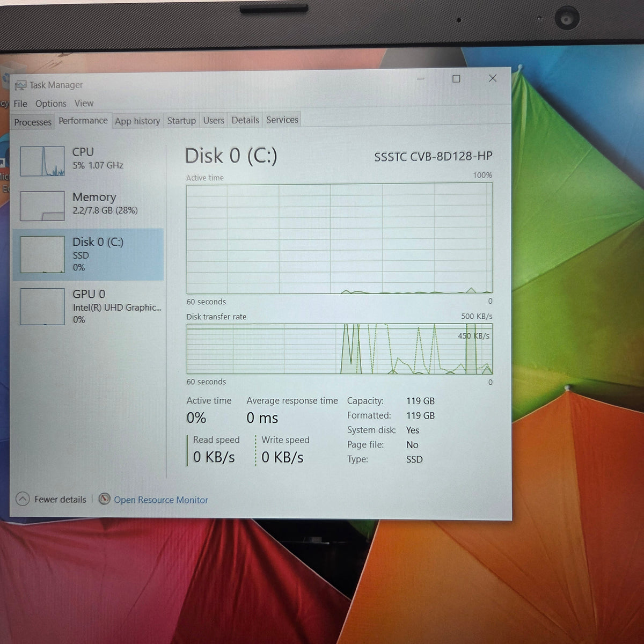Screen dimensions: 644x644
Task: Click the Capacity 119 GB value
Action: 421,401
